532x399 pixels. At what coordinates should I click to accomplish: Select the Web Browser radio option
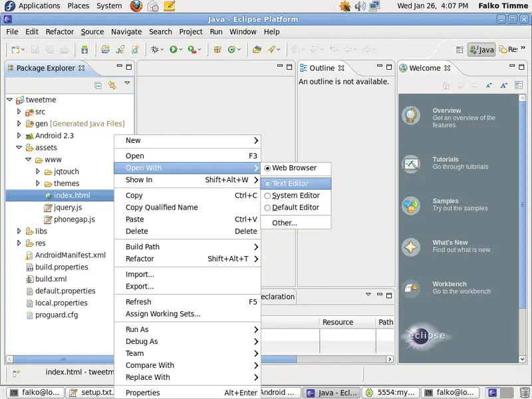point(267,168)
